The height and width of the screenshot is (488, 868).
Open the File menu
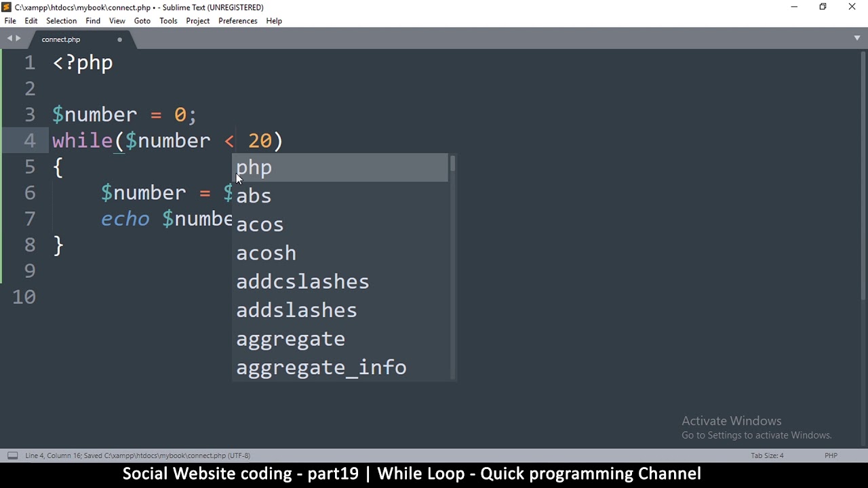10,21
